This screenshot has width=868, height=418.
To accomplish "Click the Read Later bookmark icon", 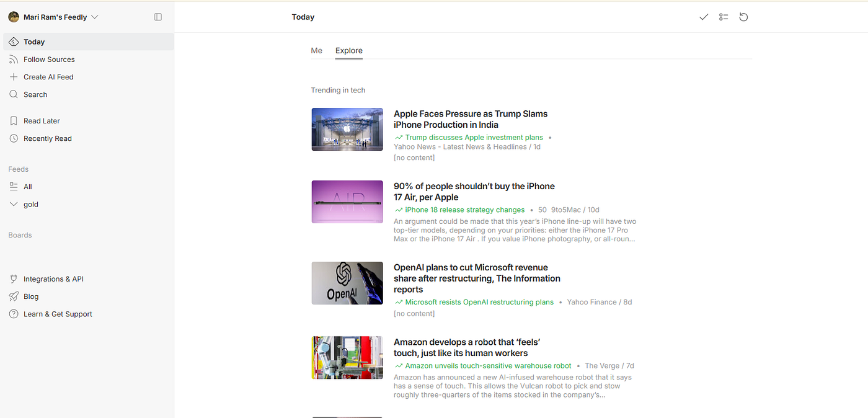I will tap(14, 121).
